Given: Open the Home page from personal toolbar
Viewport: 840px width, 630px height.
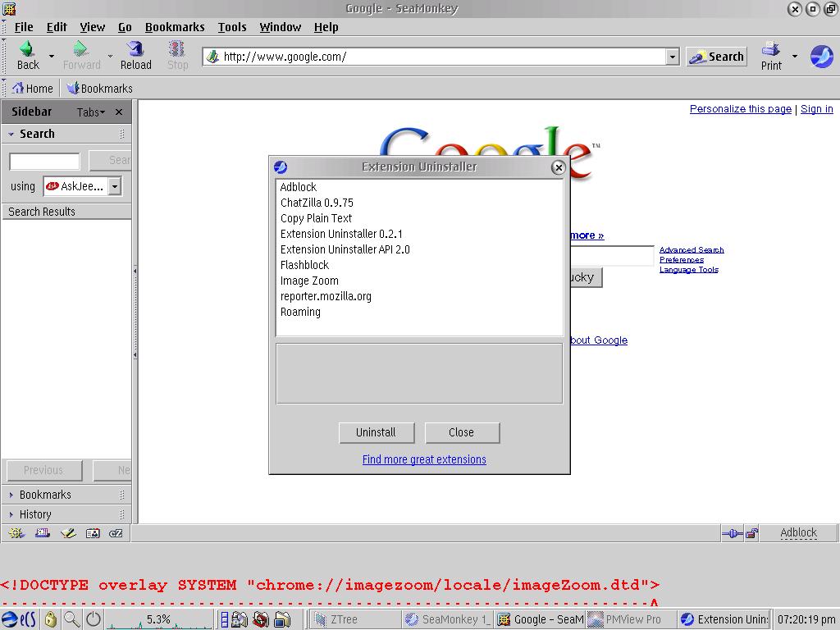Looking at the screenshot, I should coord(32,89).
